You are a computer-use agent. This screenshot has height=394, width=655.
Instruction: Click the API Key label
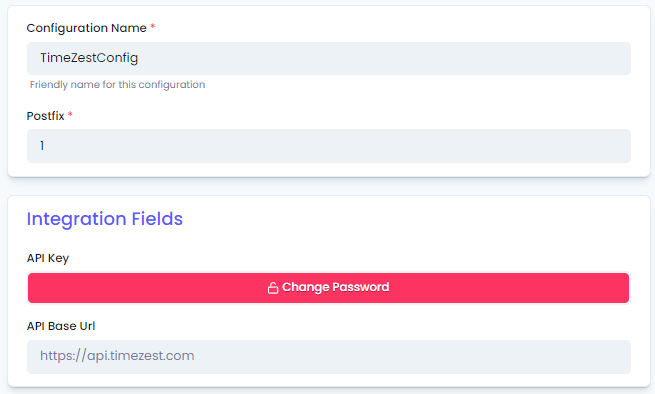(x=48, y=258)
